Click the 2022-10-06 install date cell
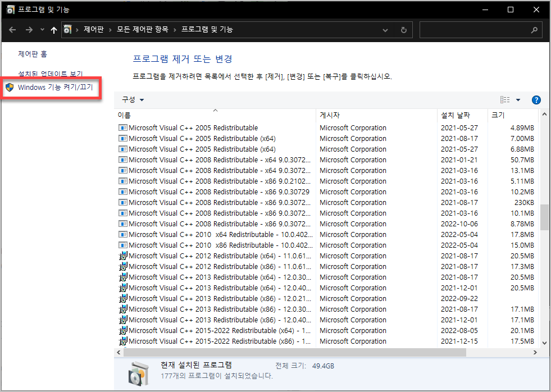551x392 pixels. [459, 224]
